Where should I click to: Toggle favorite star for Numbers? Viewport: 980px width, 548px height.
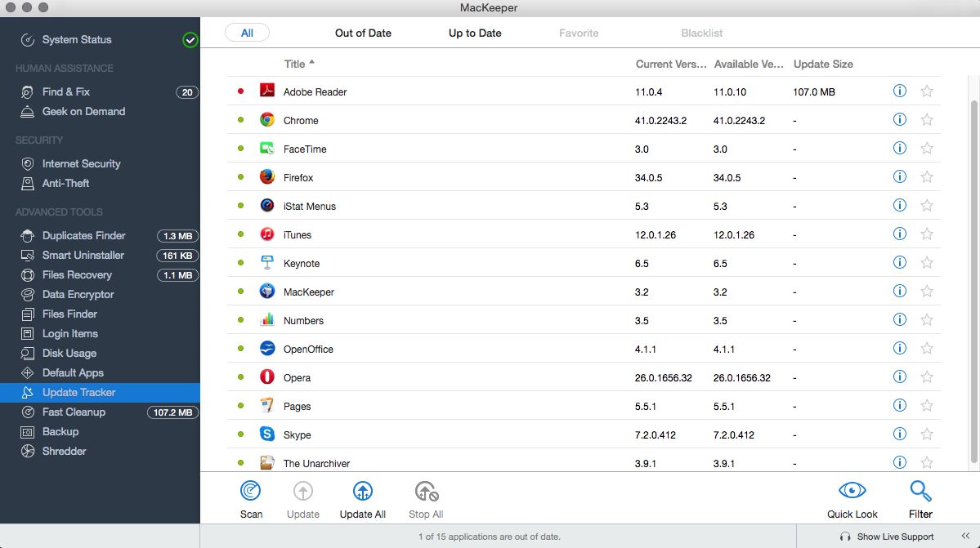coord(927,320)
